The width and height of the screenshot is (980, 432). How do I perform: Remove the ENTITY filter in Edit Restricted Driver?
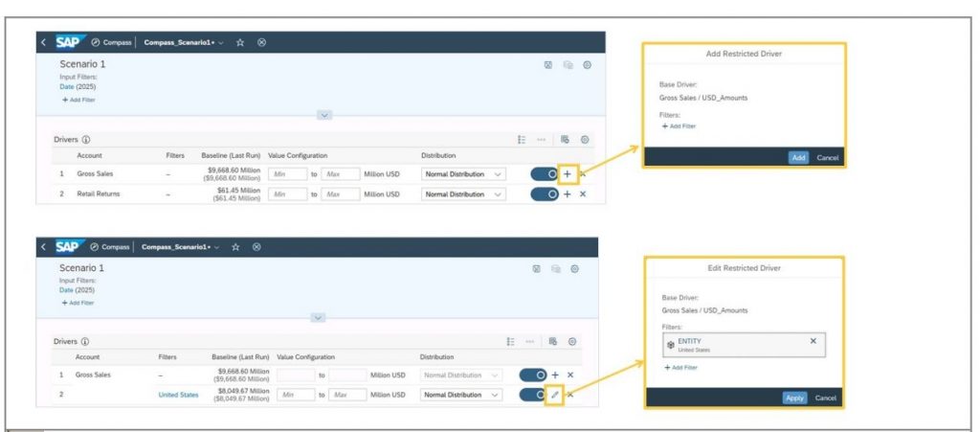click(x=813, y=340)
